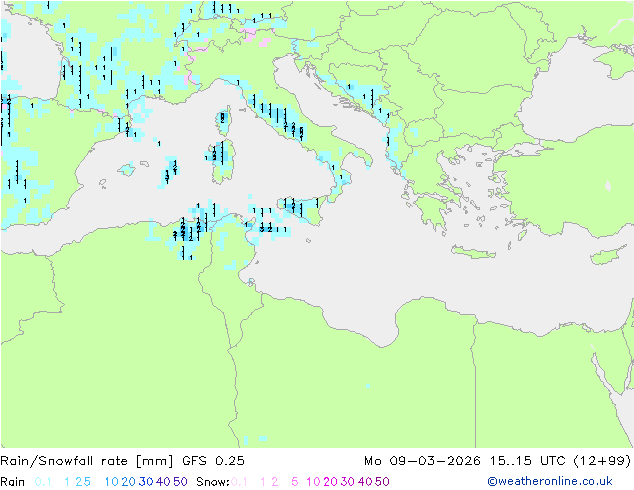The image size is (634, 490).
Task: Click the 'Mo 09-03-2026' date text
Action: click(x=422, y=461)
